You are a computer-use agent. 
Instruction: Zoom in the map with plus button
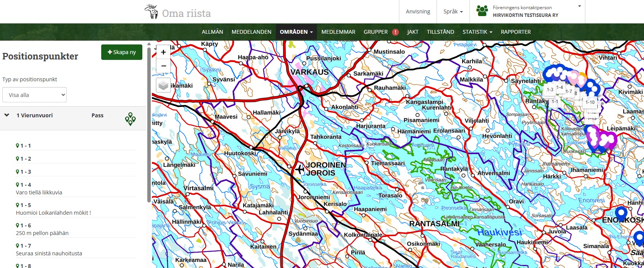point(163,52)
